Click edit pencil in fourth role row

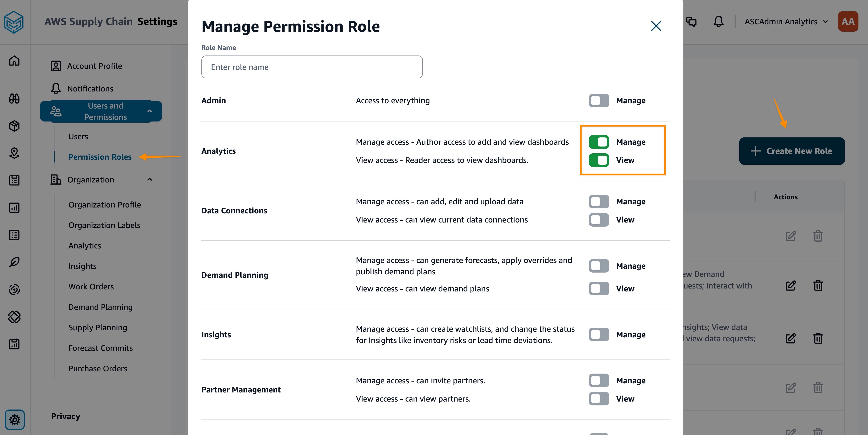coord(790,388)
